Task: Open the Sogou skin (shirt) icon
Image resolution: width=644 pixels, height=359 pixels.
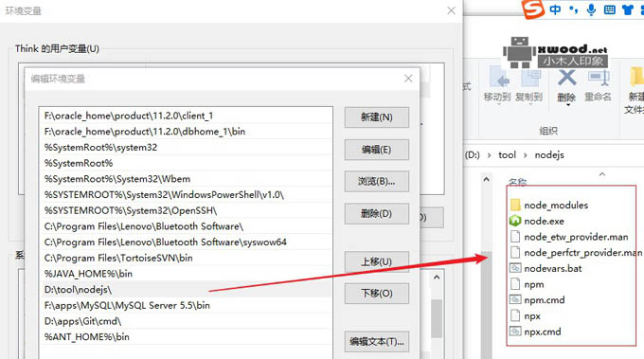Action: point(628,9)
